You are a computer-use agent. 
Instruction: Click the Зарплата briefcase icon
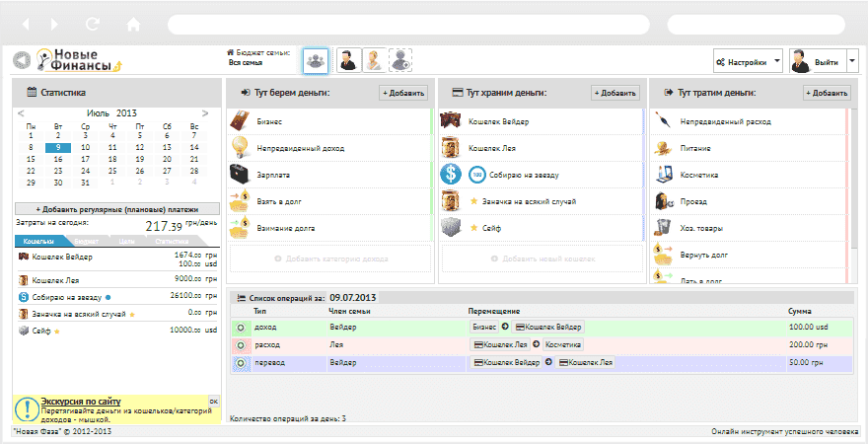click(240, 175)
